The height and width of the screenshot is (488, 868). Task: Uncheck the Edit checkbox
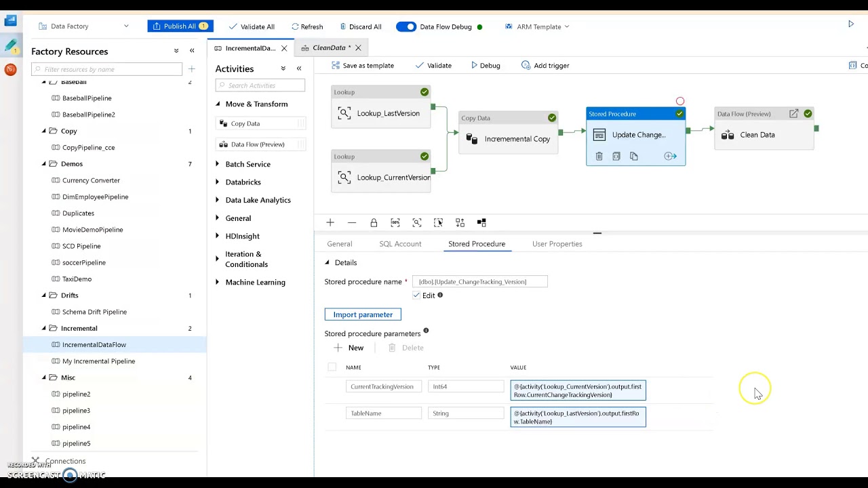tap(416, 296)
